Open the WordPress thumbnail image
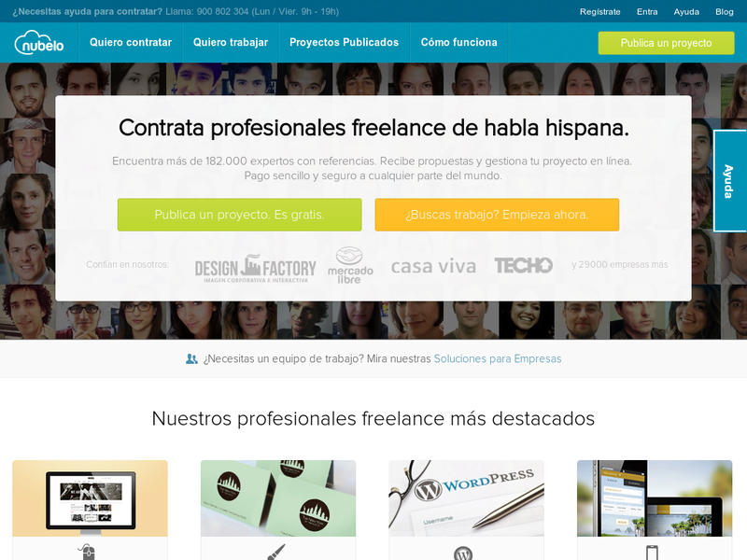Image resolution: width=747 pixels, height=560 pixels. 466,498
